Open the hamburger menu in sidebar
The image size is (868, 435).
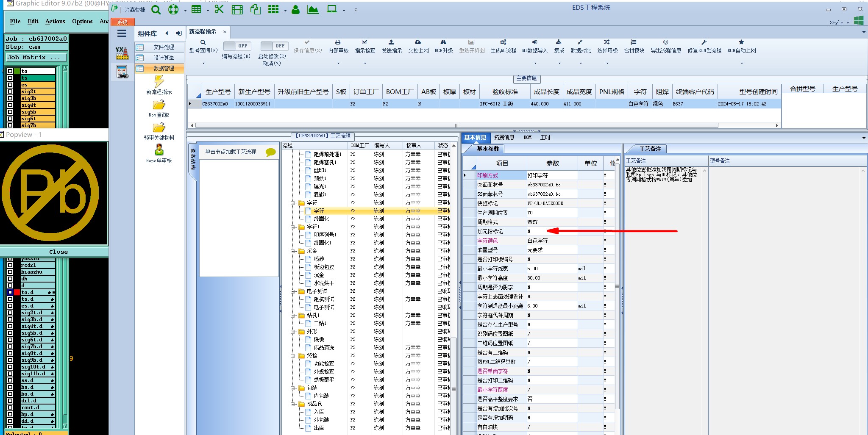tap(122, 34)
